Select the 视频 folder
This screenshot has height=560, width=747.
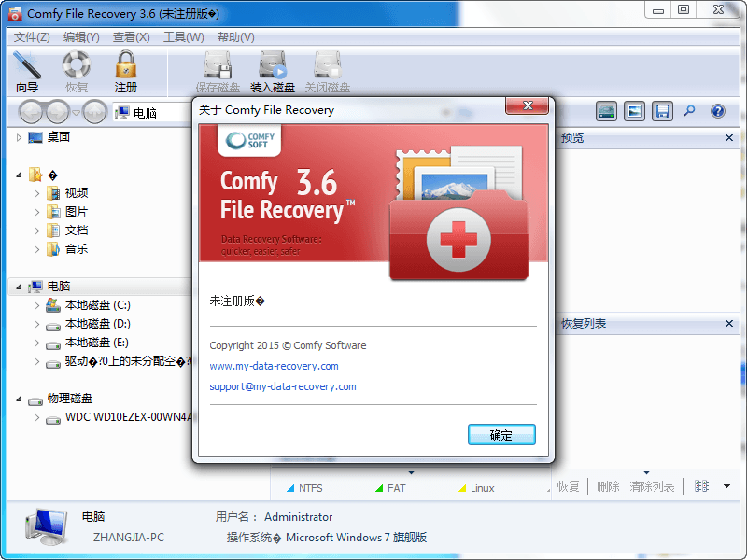coord(77,193)
